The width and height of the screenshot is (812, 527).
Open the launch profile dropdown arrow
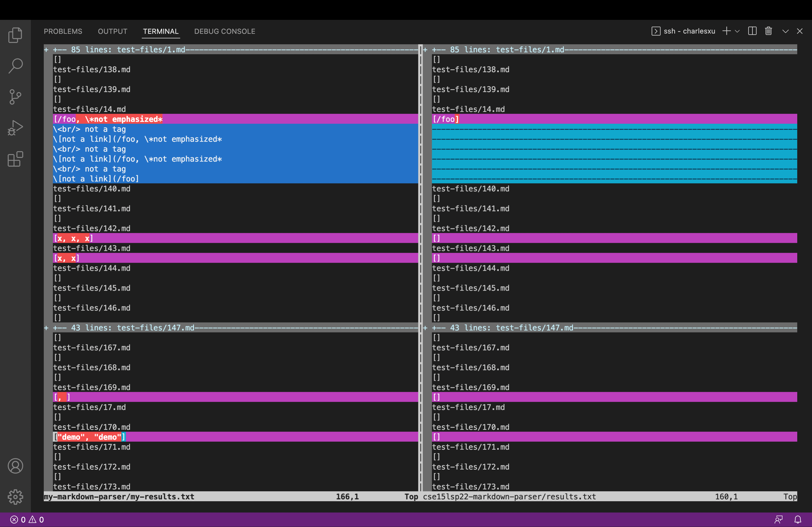[x=737, y=31]
